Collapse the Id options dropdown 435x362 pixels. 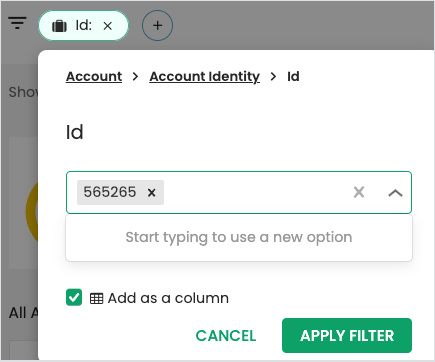[395, 193]
